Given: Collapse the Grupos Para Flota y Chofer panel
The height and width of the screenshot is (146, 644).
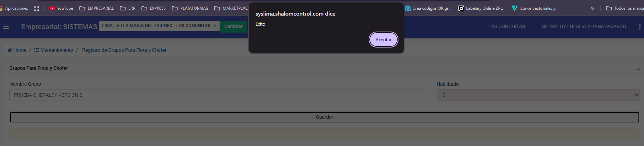Looking at the screenshot, I should pyautogui.click(x=638, y=69).
